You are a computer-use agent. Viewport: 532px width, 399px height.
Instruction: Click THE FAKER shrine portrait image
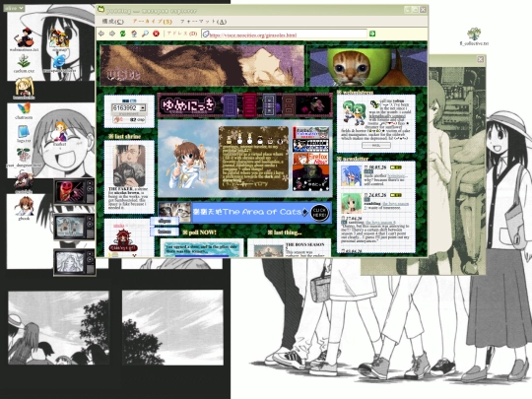129,166
